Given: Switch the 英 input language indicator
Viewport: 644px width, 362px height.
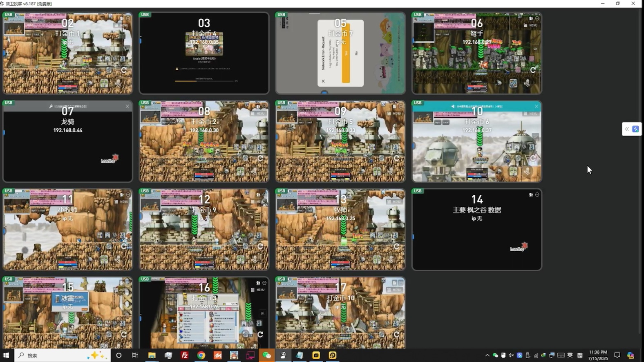Looking at the screenshot, I should pos(570,355).
